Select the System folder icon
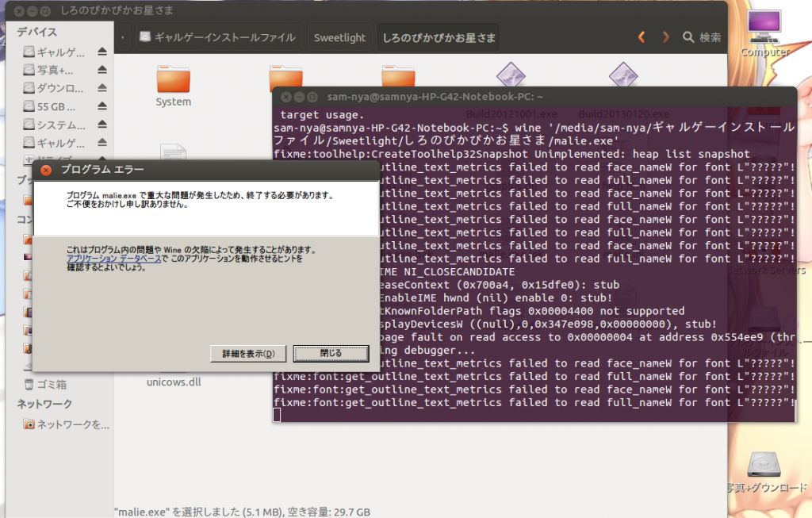This screenshot has height=518, width=812. [174, 79]
